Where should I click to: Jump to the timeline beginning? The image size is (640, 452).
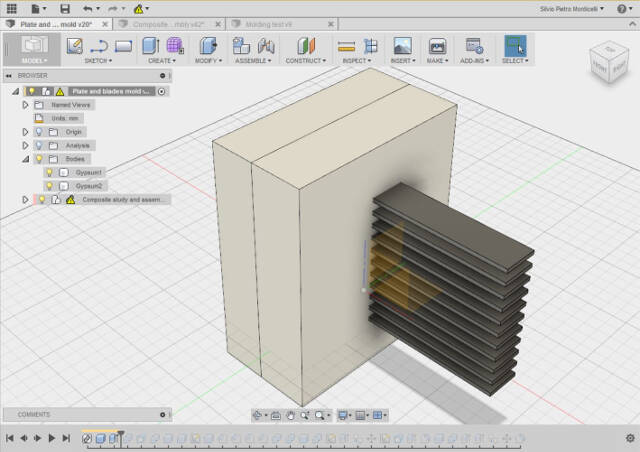click(10, 438)
